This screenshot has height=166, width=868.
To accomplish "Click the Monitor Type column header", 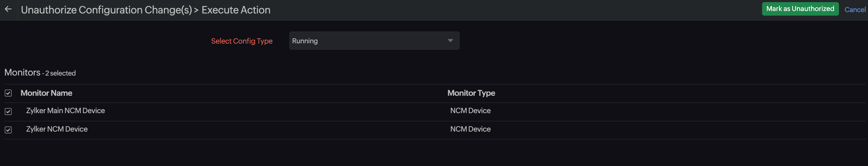I will 471,93.
